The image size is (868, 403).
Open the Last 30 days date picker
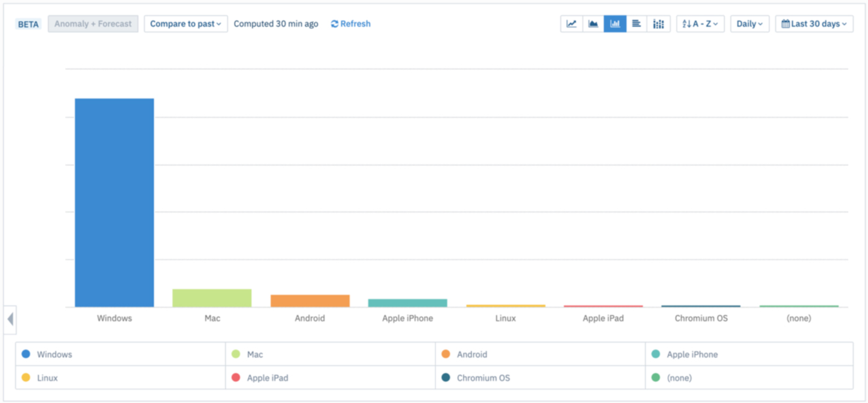click(x=814, y=24)
